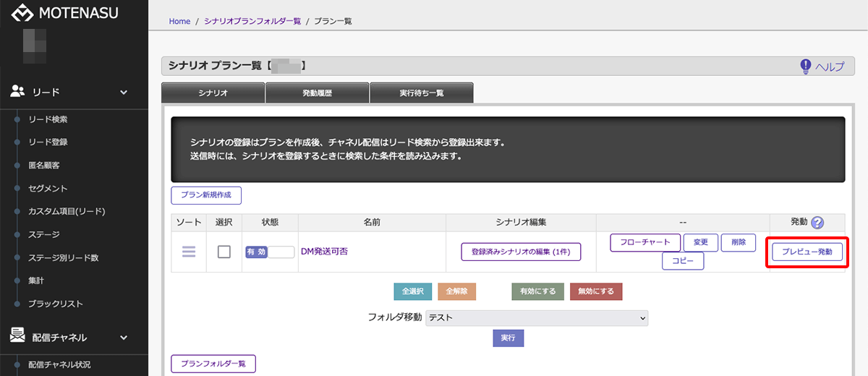
Task: Click the プラン新規作成 button
Action: click(x=205, y=195)
